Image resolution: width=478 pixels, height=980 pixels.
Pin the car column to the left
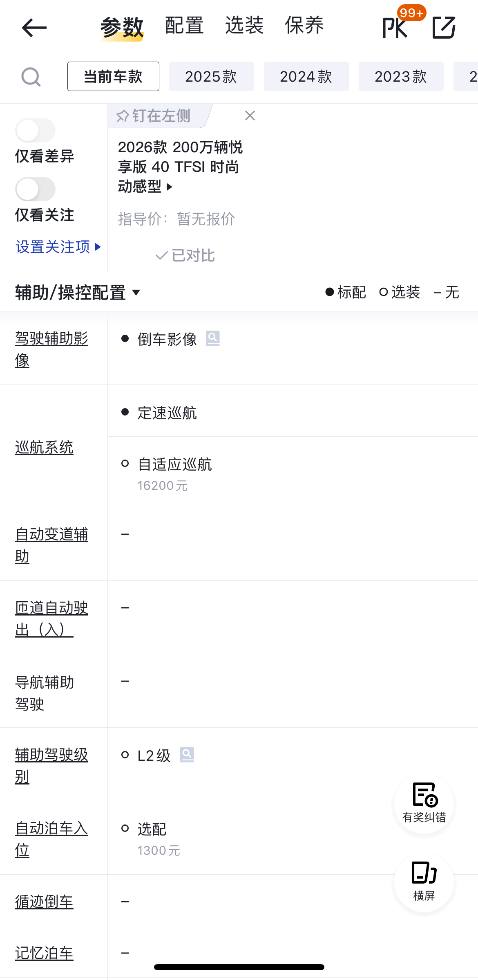(154, 116)
